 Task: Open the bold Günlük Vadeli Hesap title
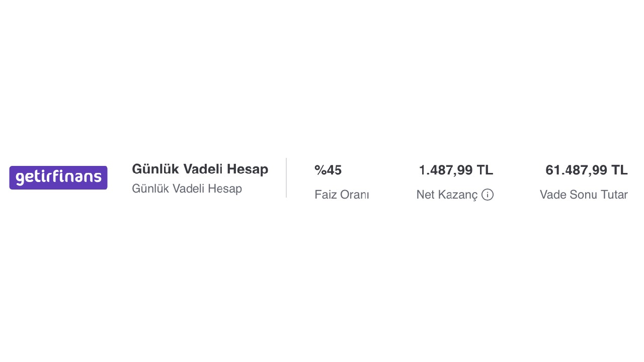(x=200, y=169)
